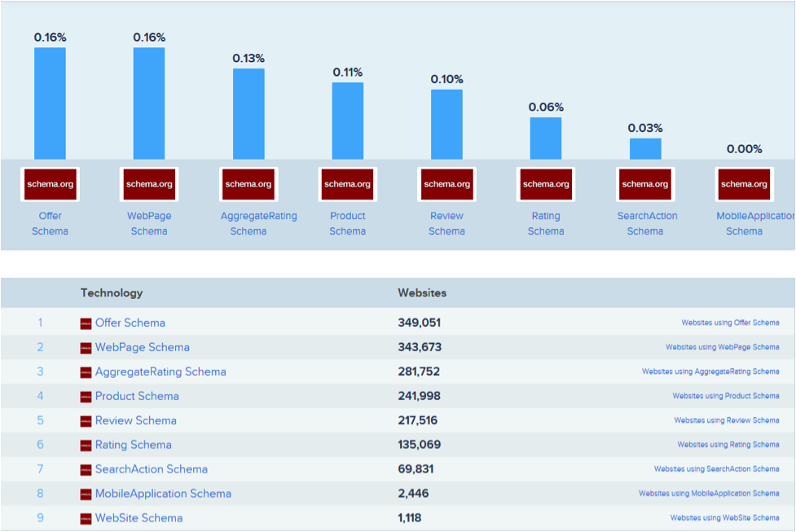796x532 pixels.
Task: Click the 343,673 websites value
Action: coord(420,347)
